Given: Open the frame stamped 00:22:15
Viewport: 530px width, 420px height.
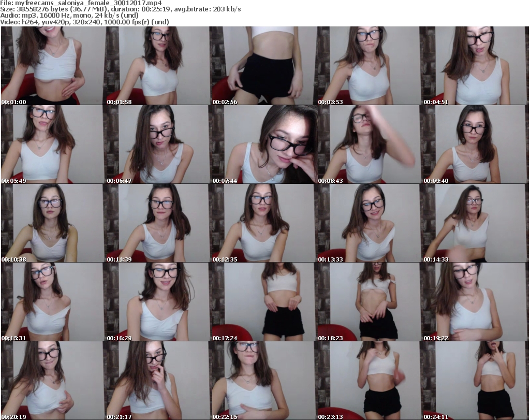Looking at the screenshot, I should pyautogui.click(x=264, y=381).
